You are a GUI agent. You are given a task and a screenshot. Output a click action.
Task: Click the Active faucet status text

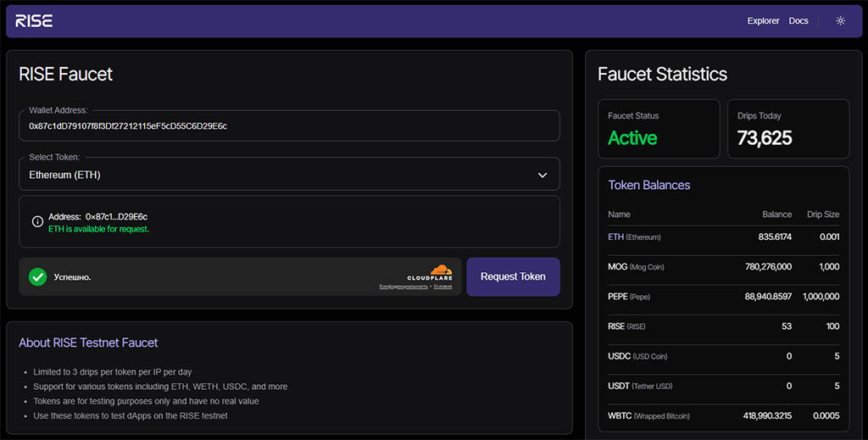(x=632, y=138)
